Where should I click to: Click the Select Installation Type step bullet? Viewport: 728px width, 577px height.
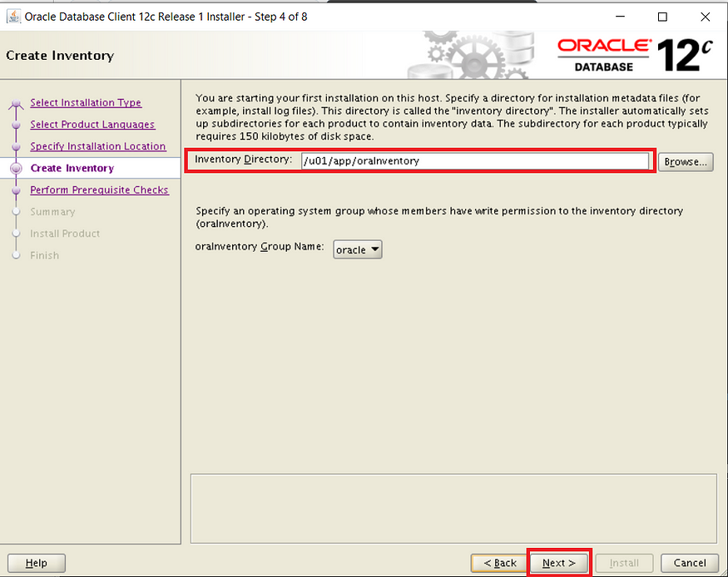(17, 103)
